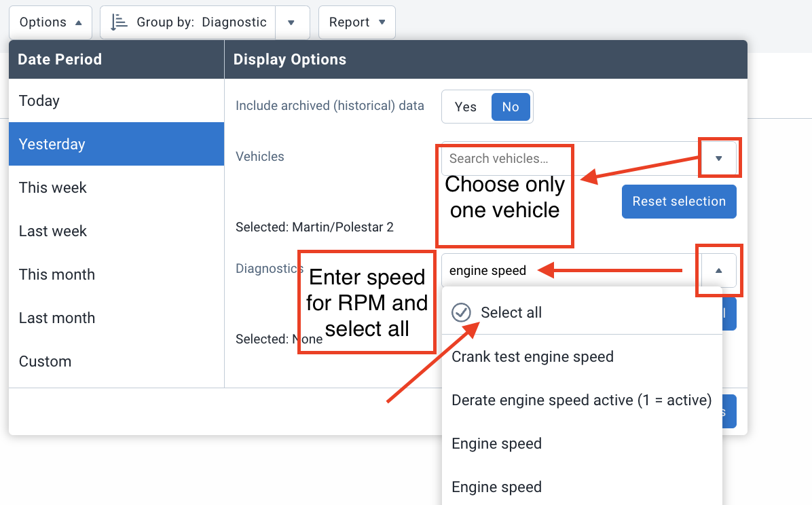This screenshot has width=812, height=505.
Task: Click the Selected: Martin/Polestar 2 text
Action: [314, 227]
